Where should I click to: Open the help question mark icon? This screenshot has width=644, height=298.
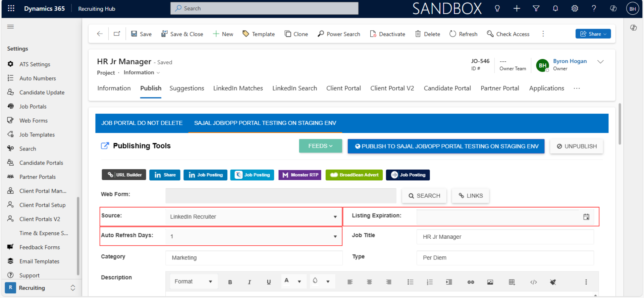point(594,8)
